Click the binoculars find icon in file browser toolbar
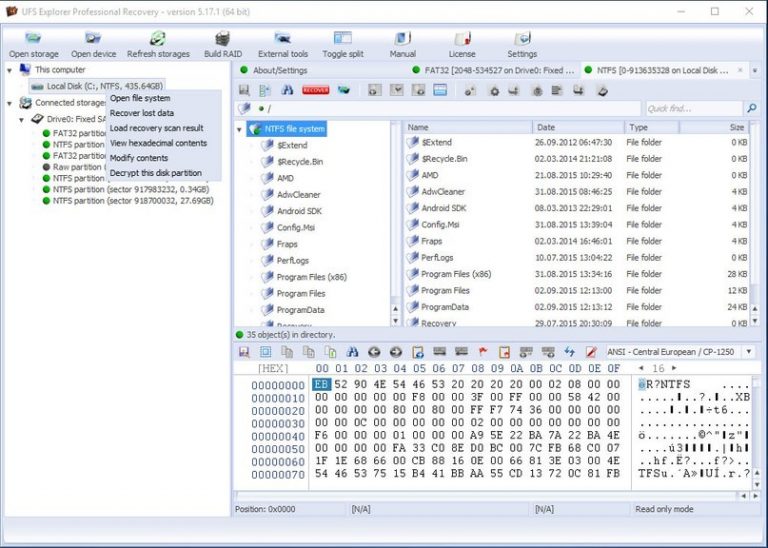768x548 pixels. point(288,90)
